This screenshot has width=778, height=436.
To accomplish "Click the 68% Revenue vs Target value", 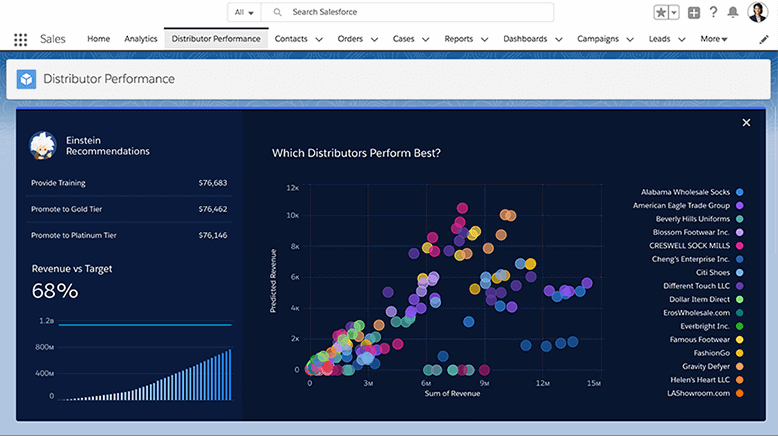I will (x=55, y=291).
